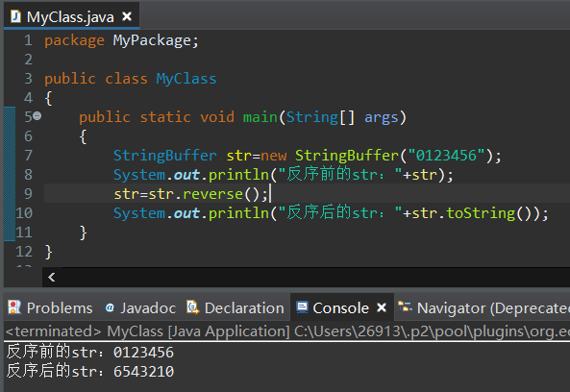Click the StringBuffer type on line 7

(x=164, y=156)
